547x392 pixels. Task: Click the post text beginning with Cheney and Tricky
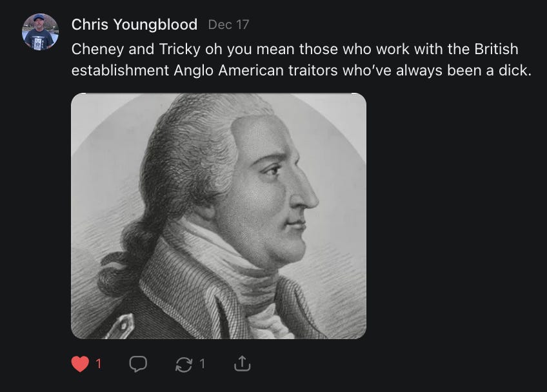301,59
